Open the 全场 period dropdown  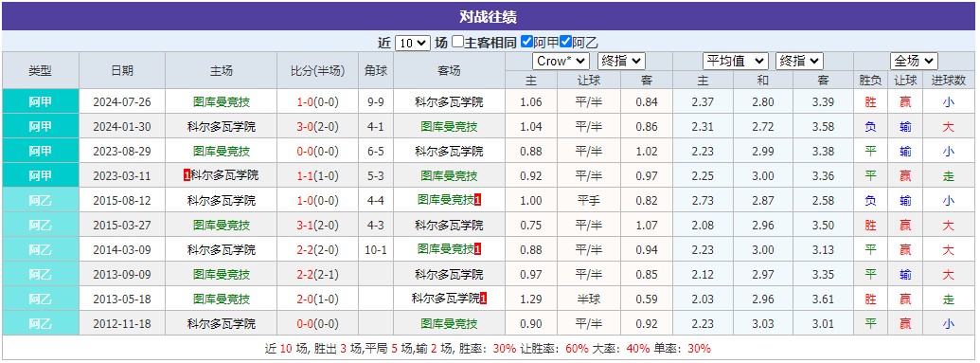tap(914, 61)
